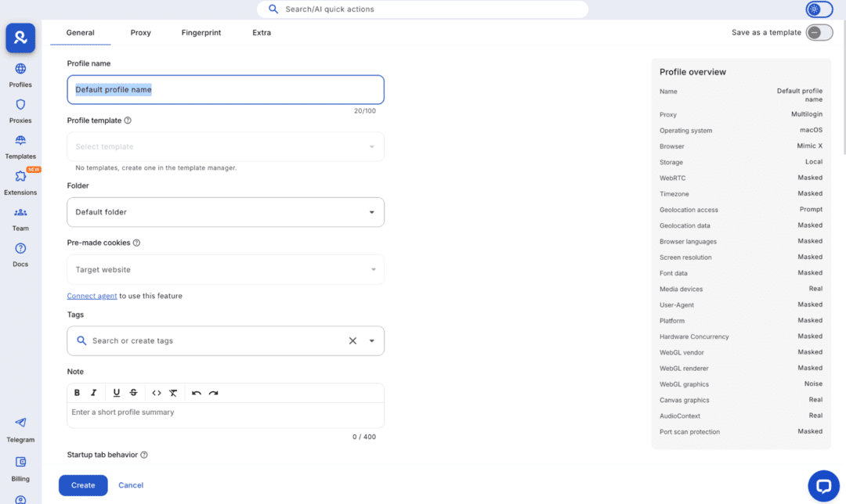Click the undo arrow in Note toolbar
This screenshot has width=846, height=504.
click(197, 393)
